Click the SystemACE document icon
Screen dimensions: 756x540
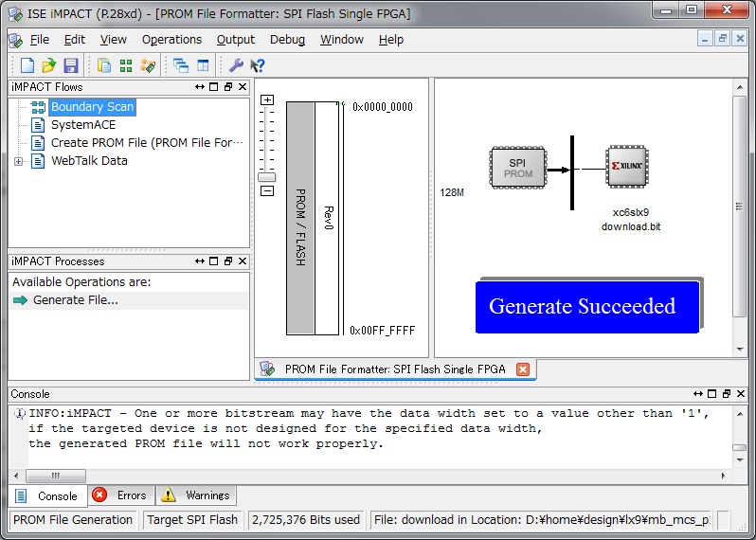[38, 125]
